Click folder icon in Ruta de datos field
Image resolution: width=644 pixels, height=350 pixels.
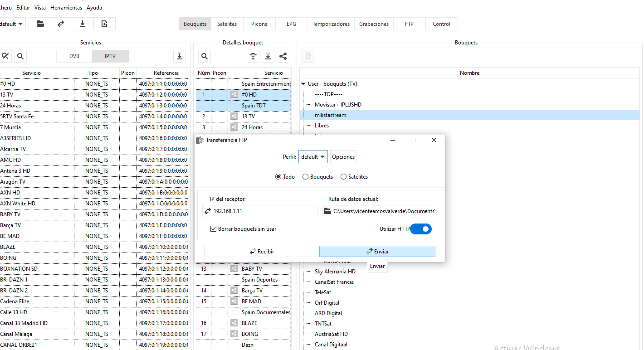pyautogui.click(x=327, y=211)
